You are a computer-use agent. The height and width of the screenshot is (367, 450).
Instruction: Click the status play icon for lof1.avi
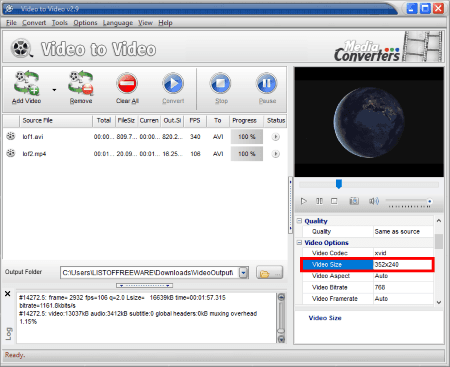pyautogui.click(x=276, y=137)
